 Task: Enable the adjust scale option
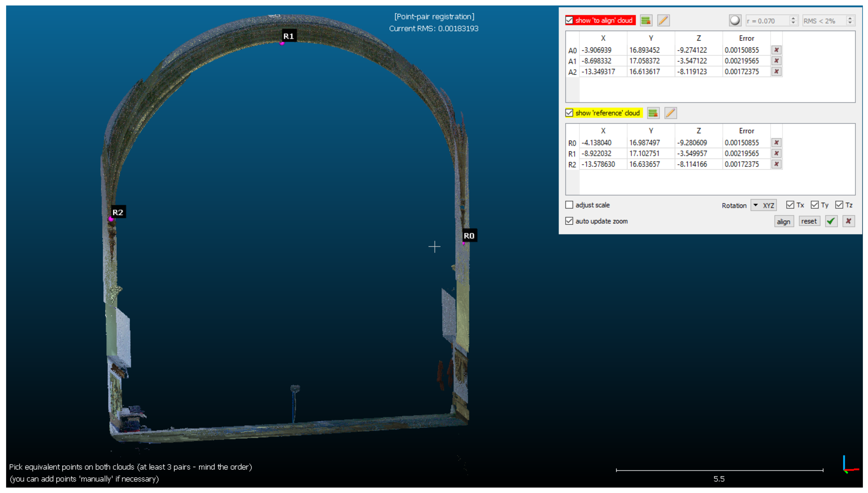[569, 205]
